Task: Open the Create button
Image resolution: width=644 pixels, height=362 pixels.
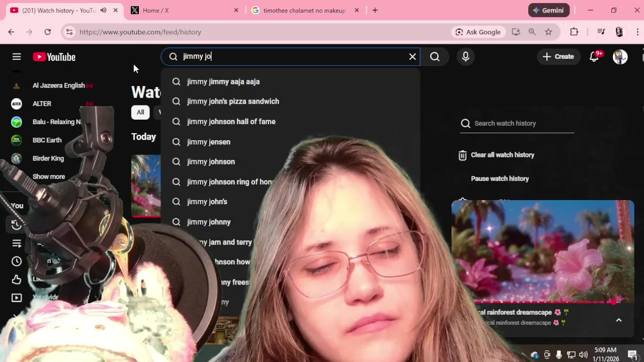Action: (558, 57)
